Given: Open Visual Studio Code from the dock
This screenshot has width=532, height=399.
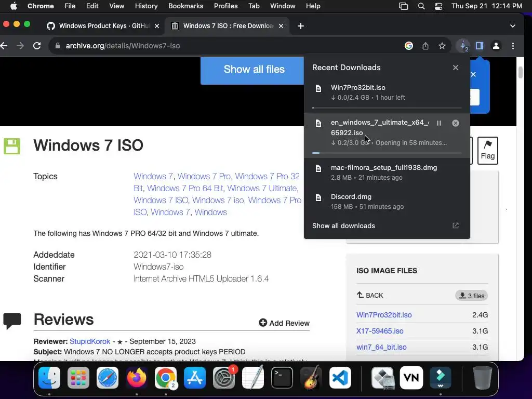Looking at the screenshot, I should 340,378.
